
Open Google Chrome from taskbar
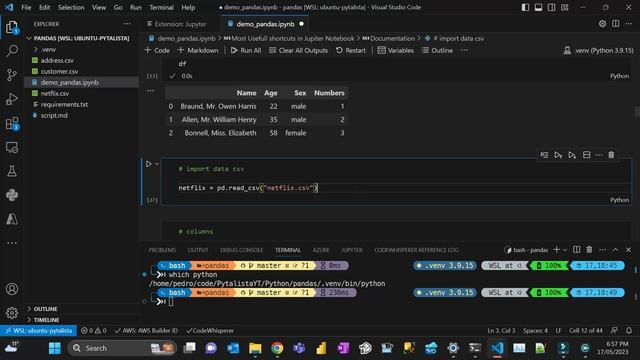[x=277, y=348]
